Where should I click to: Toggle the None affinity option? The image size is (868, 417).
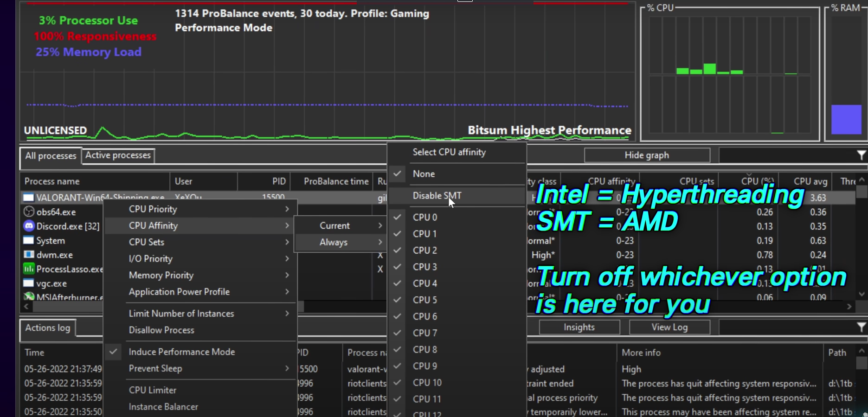457,174
